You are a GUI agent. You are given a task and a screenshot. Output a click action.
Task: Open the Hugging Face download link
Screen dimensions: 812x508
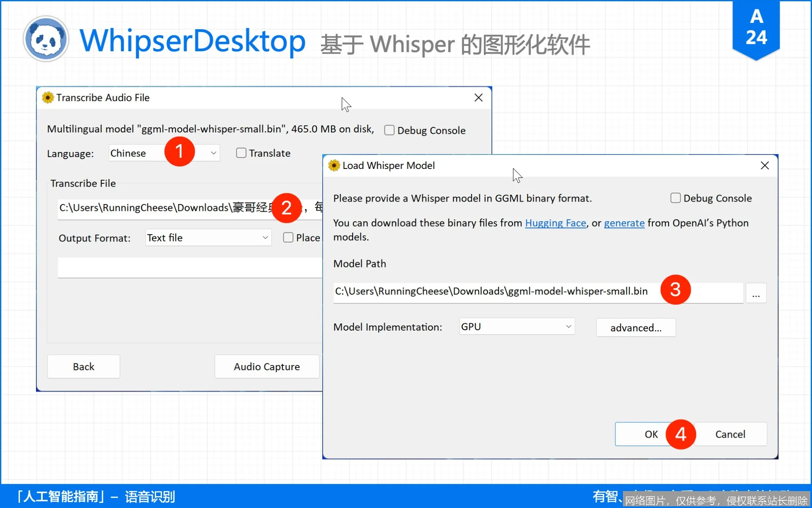point(555,223)
